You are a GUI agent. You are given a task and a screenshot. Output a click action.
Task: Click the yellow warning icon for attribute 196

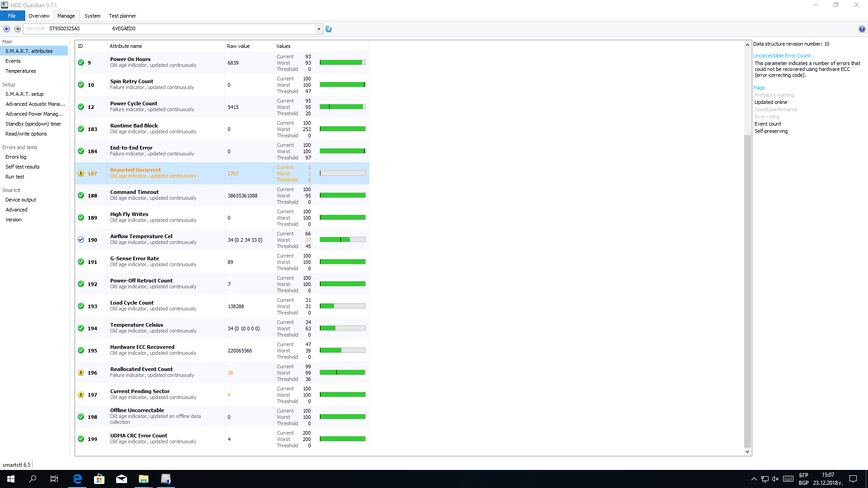coord(81,373)
